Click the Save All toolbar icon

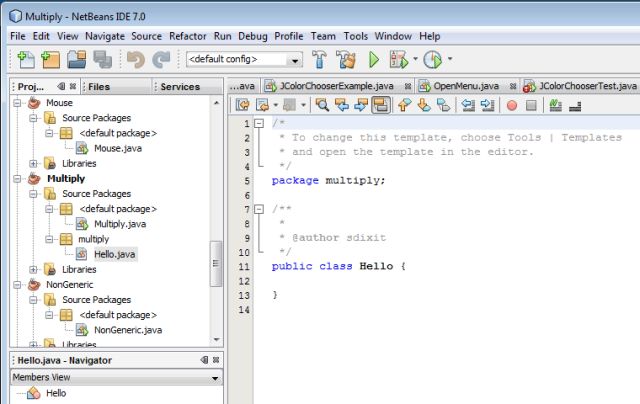tap(102, 60)
